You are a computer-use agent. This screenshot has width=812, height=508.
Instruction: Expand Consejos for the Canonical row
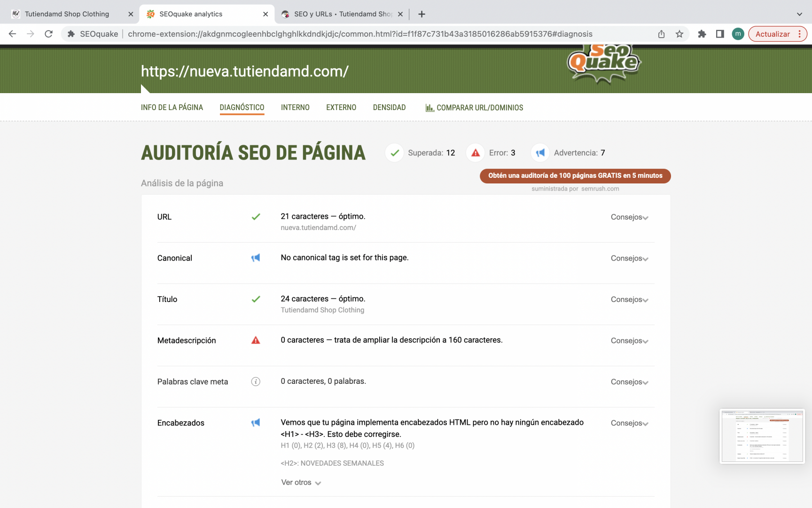[x=630, y=258]
